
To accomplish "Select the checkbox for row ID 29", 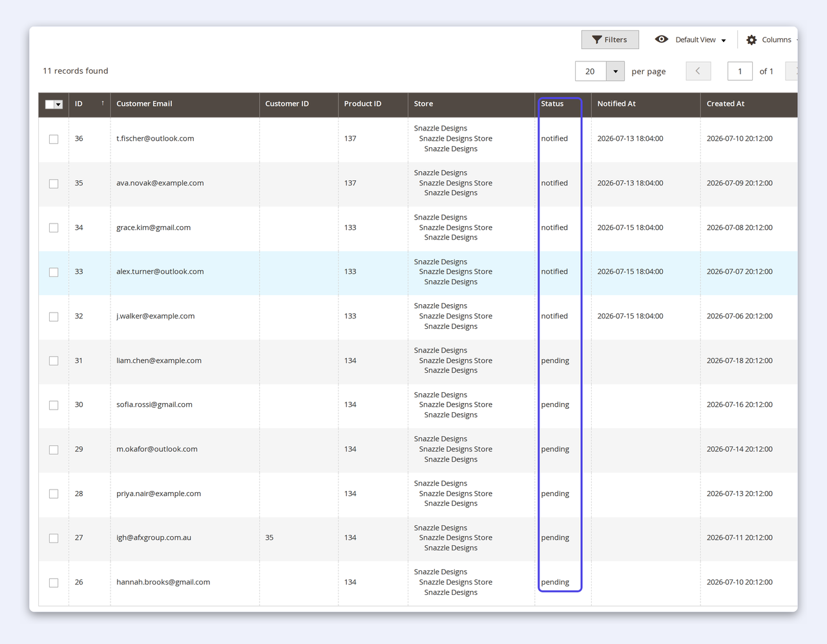I will click(54, 450).
